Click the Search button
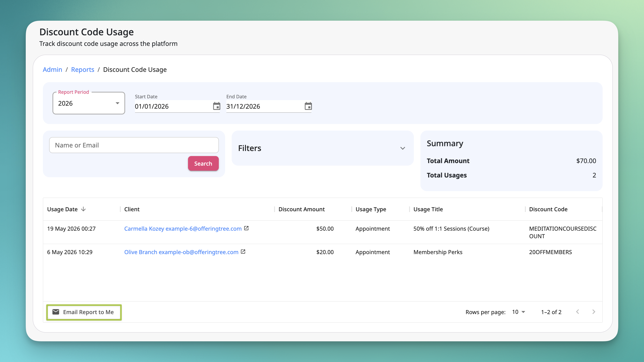 tap(203, 164)
